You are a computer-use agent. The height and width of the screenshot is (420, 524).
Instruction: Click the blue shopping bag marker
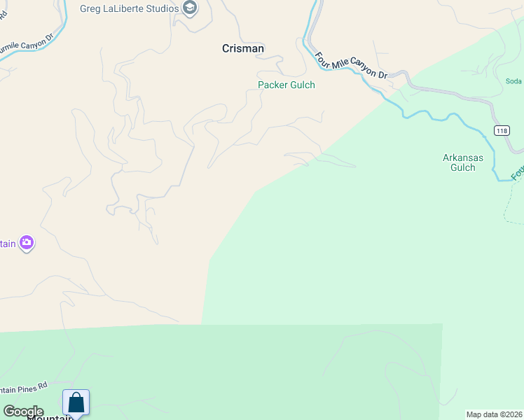click(76, 404)
